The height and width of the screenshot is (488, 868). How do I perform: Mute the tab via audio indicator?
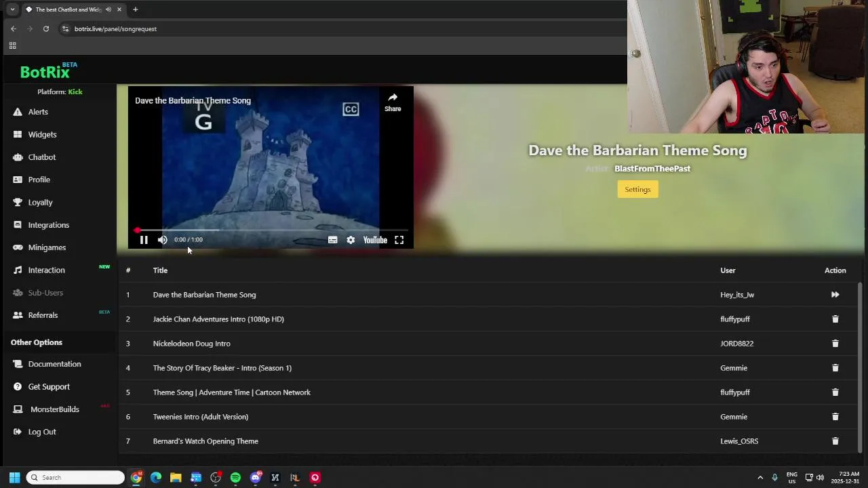click(x=108, y=9)
